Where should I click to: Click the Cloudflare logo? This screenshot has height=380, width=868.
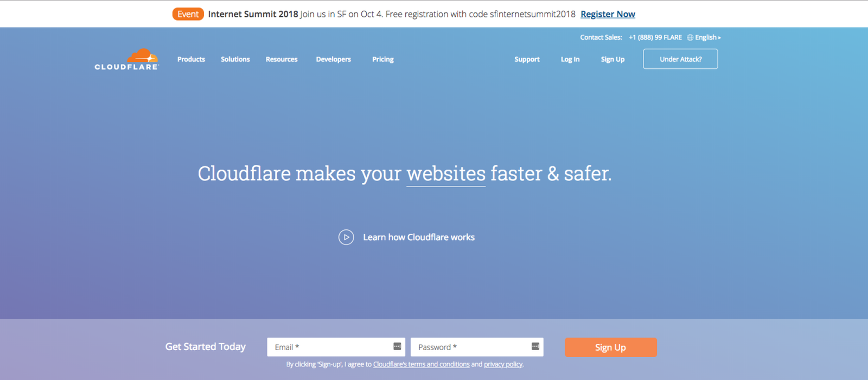(x=127, y=60)
